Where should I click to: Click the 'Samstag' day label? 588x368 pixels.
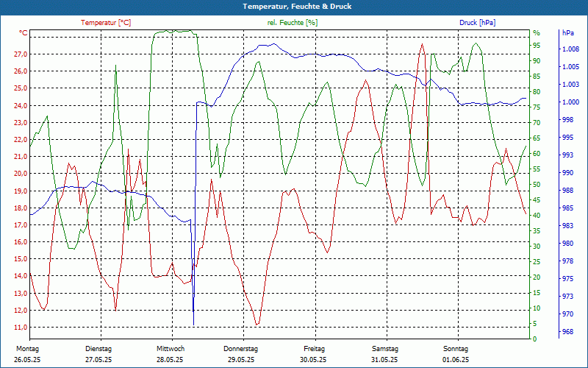(x=384, y=349)
